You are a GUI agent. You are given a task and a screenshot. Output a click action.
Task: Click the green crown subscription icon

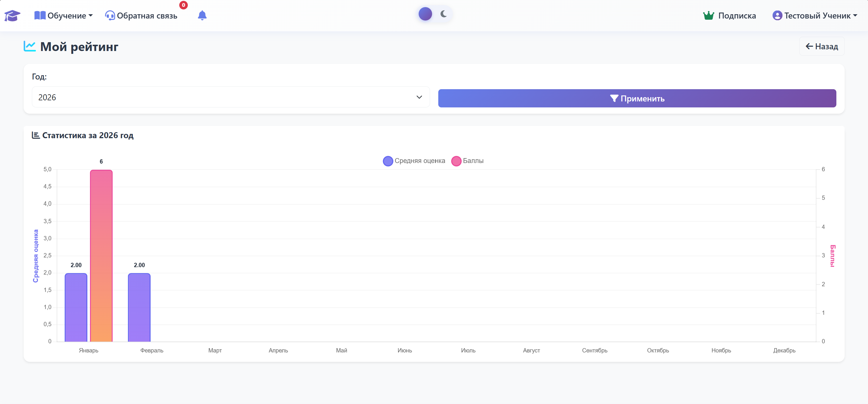coord(708,15)
